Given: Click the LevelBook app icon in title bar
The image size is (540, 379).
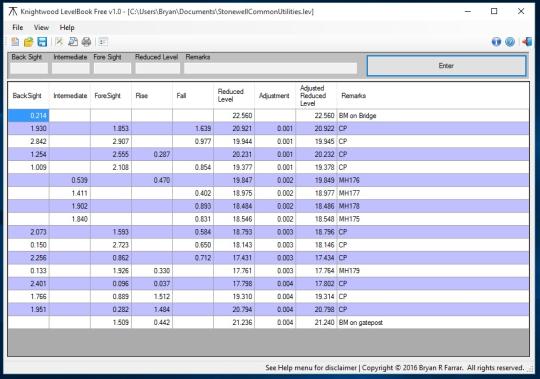Looking at the screenshot, I should pyautogui.click(x=13, y=12).
